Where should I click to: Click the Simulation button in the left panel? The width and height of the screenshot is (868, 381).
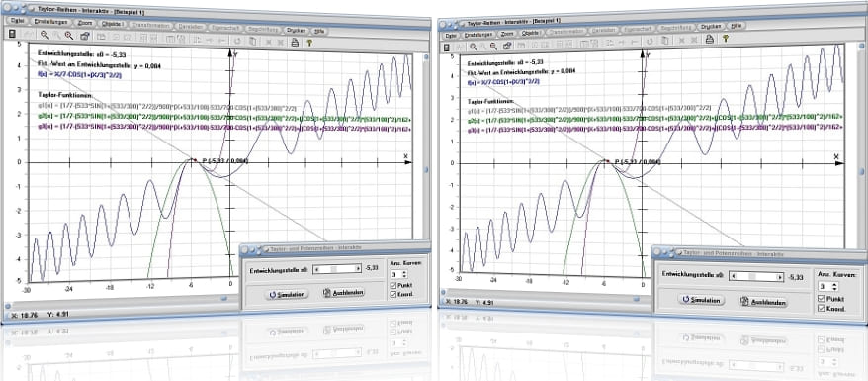(286, 294)
